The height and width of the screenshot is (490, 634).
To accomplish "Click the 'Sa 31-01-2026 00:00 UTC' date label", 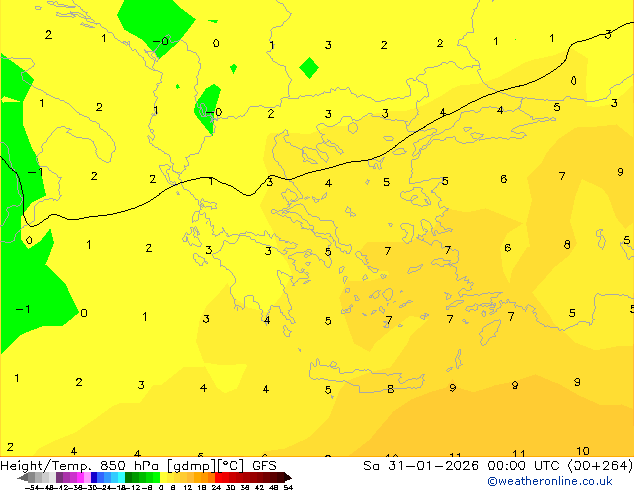I will click(x=463, y=466).
